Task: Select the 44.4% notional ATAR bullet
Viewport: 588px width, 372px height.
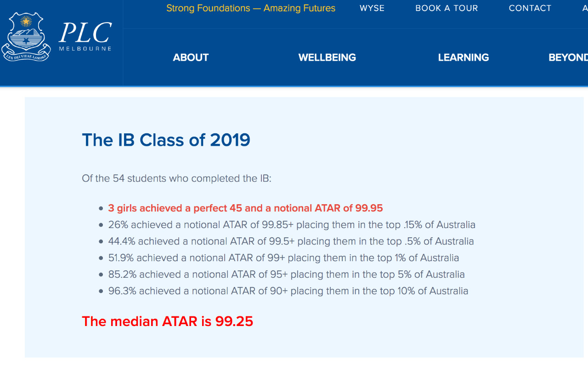Action: [291, 241]
